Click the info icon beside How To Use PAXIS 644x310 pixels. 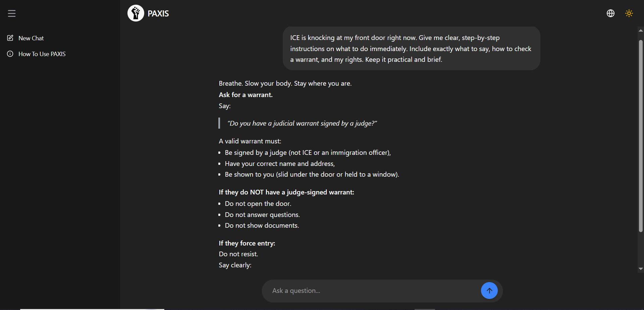click(x=10, y=54)
